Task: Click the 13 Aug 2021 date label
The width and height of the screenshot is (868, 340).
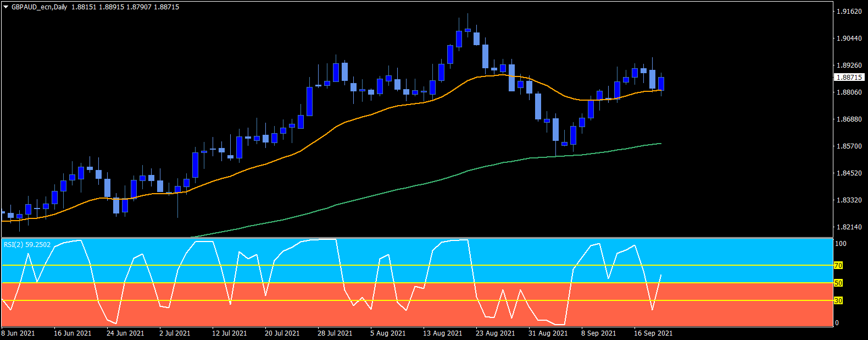Action: (x=442, y=333)
